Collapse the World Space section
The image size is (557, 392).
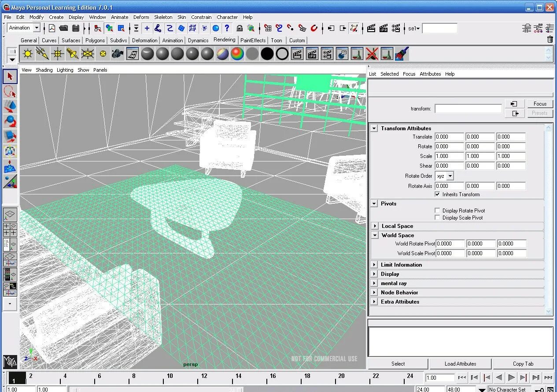tap(375, 235)
